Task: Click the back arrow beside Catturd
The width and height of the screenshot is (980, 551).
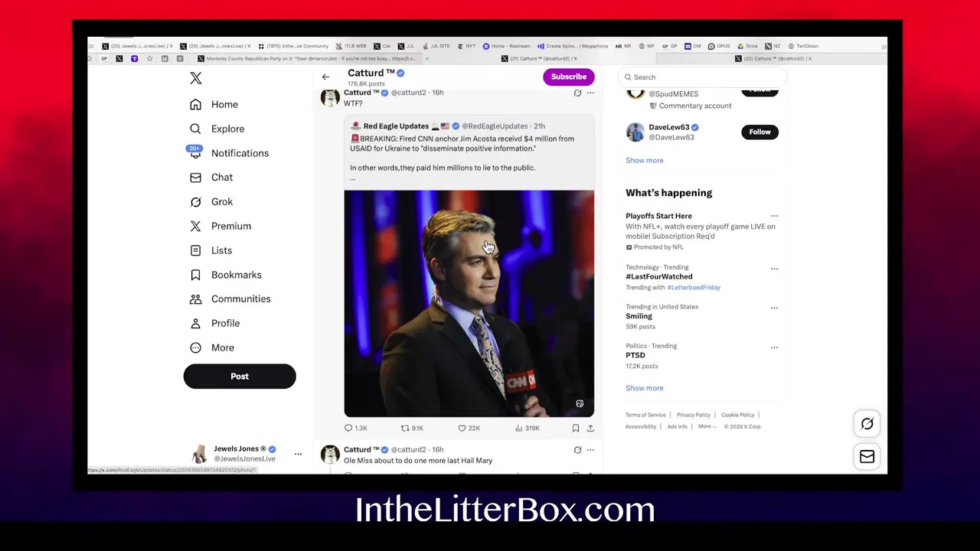Action: coord(325,77)
